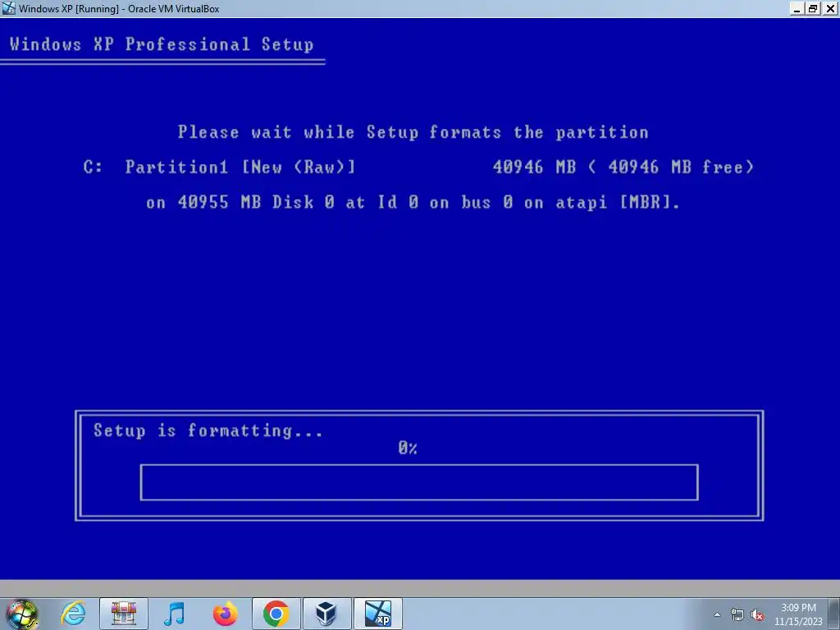Launch Internet Explorer from the taskbar
The image size is (840, 630).
tap(73, 614)
